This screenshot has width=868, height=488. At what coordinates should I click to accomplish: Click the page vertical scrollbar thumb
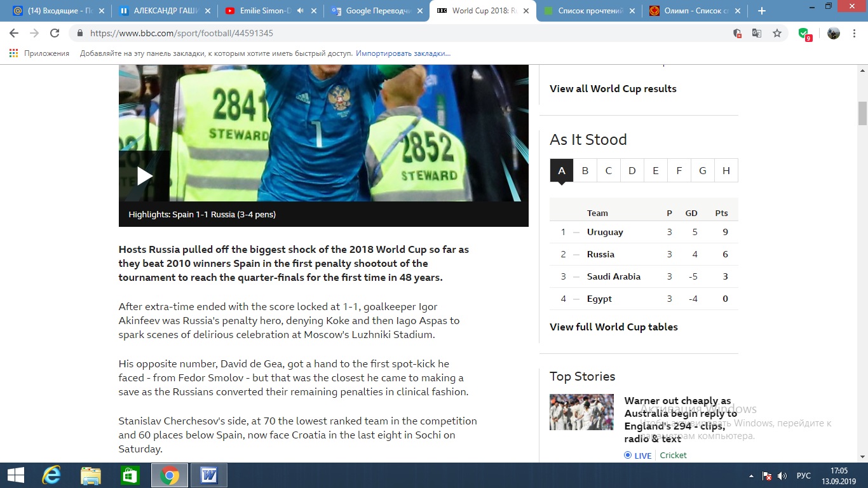[x=862, y=113]
